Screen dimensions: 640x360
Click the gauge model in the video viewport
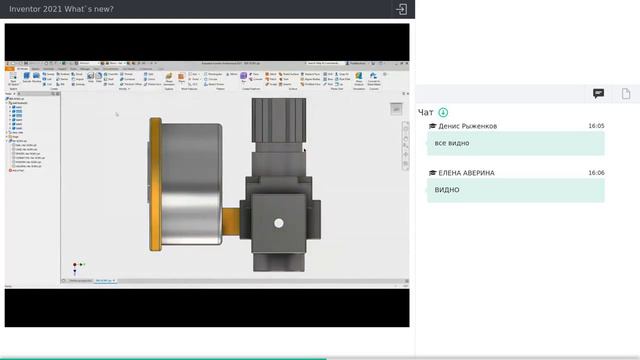(186, 184)
